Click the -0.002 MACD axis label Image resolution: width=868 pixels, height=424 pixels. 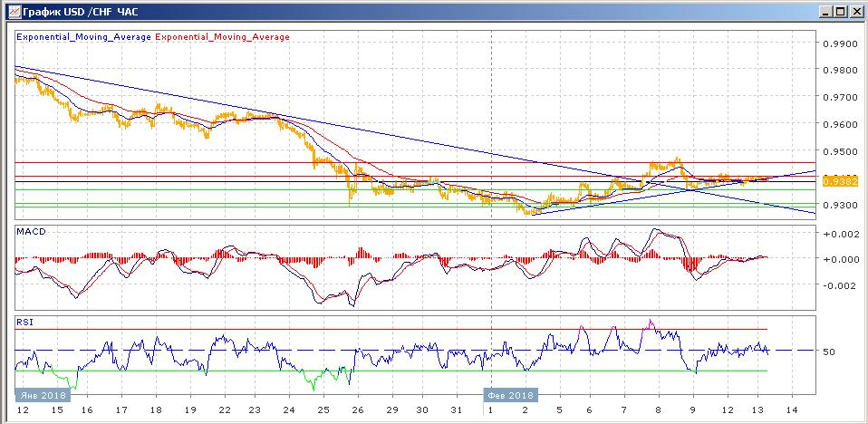coord(839,285)
